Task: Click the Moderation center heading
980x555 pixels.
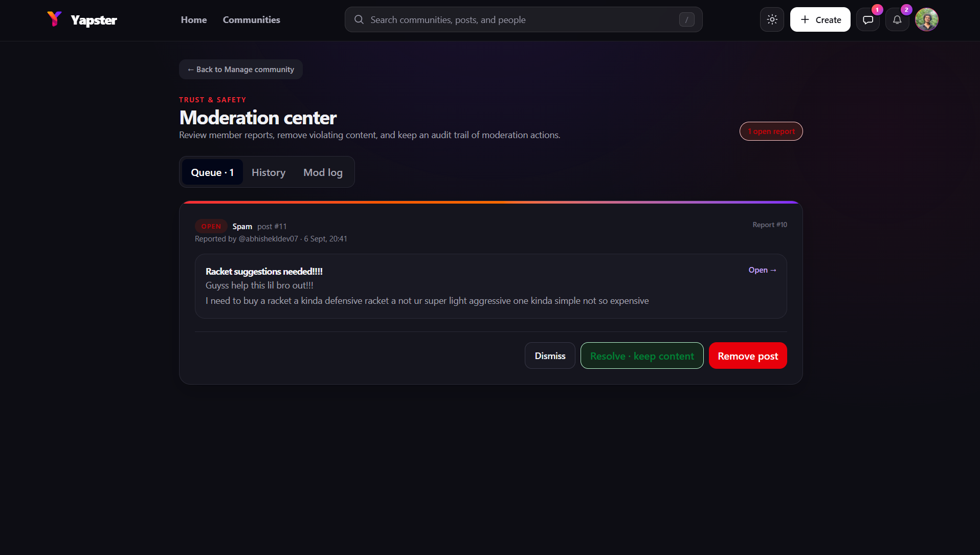Action: point(258,118)
